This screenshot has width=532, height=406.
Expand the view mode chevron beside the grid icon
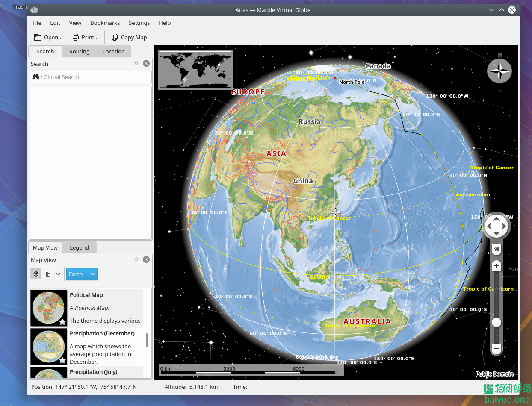(58, 274)
